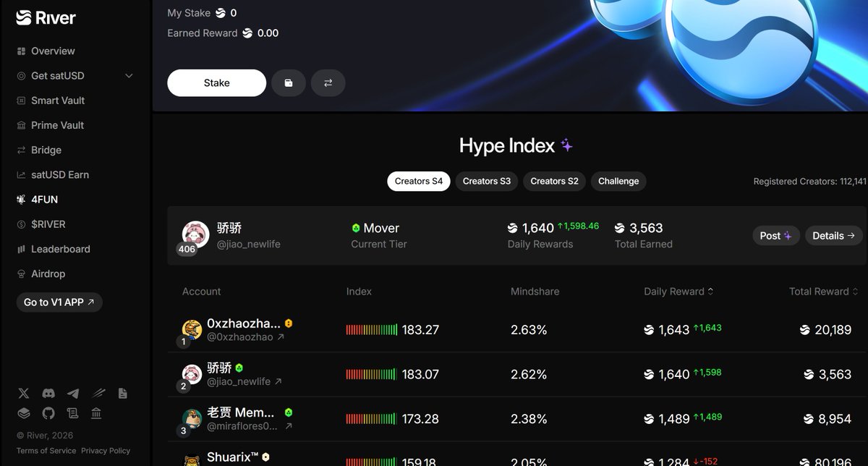Click the index bar showing 183.27
The width and height of the screenshot is (868, 466).
(x=372, y=330)
